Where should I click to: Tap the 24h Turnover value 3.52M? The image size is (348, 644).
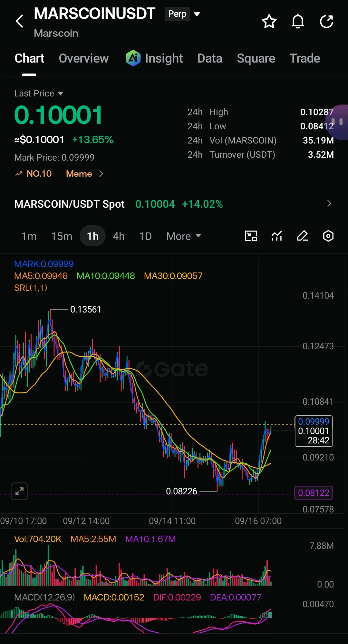[321, 154]
